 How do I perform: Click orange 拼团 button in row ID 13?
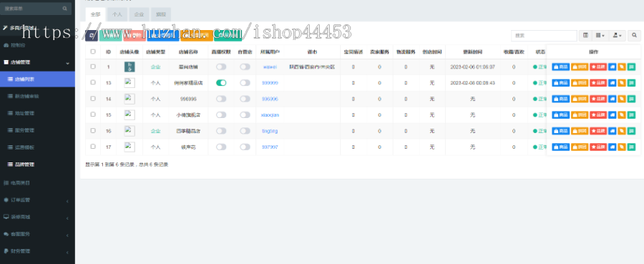click(x=580, y=83)
